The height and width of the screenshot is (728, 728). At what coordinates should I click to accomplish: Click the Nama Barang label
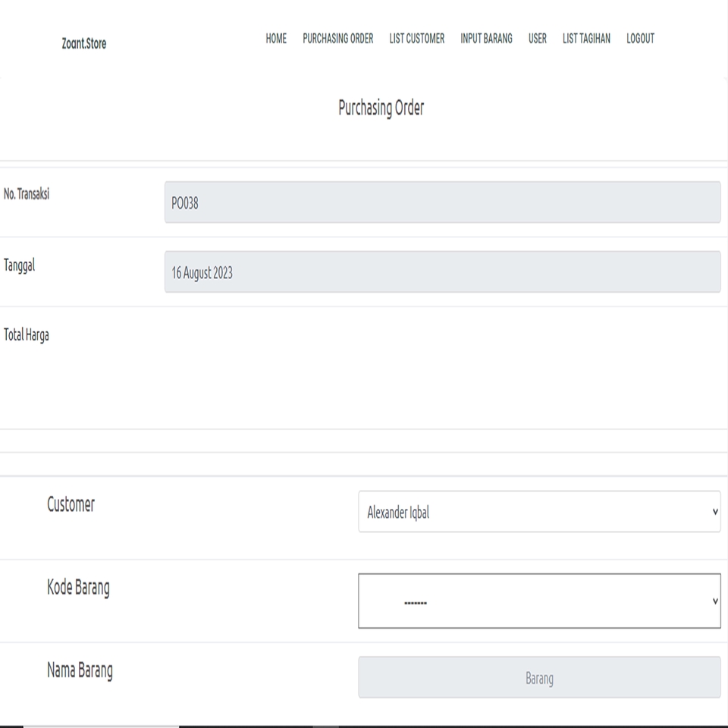(x=80, y=671)
